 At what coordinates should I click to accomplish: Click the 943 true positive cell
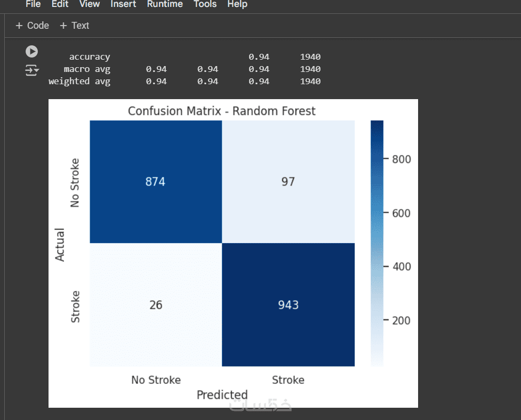(288, 305)
